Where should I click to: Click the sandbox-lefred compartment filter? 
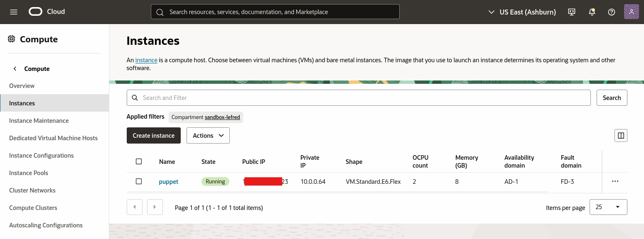pos(222,117)
